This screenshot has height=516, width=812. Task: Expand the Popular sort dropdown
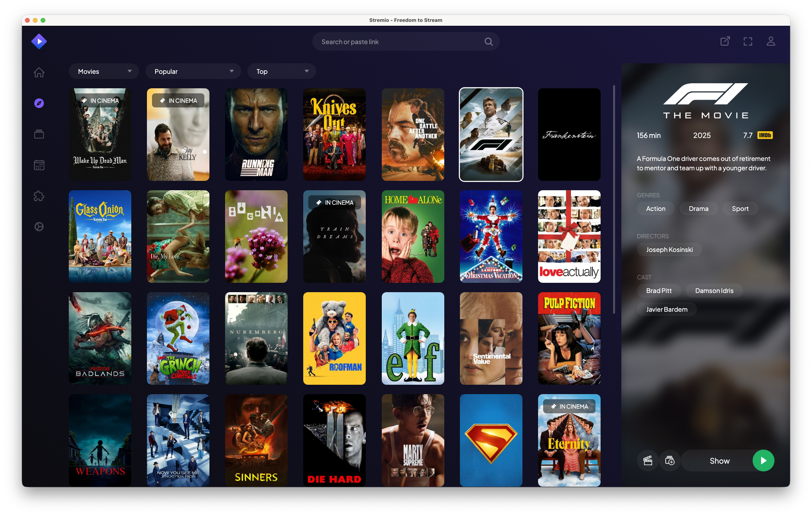(x=193, y=71)
